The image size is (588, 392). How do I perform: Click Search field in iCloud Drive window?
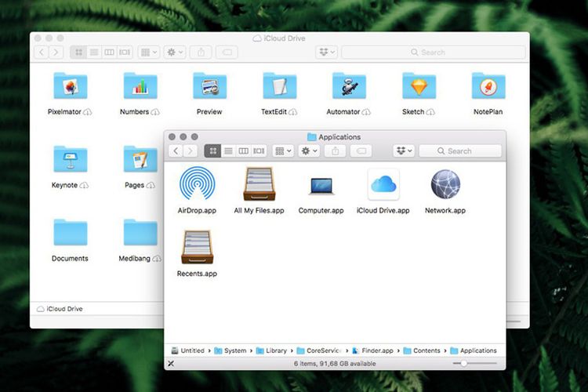(x=434, y=53)
